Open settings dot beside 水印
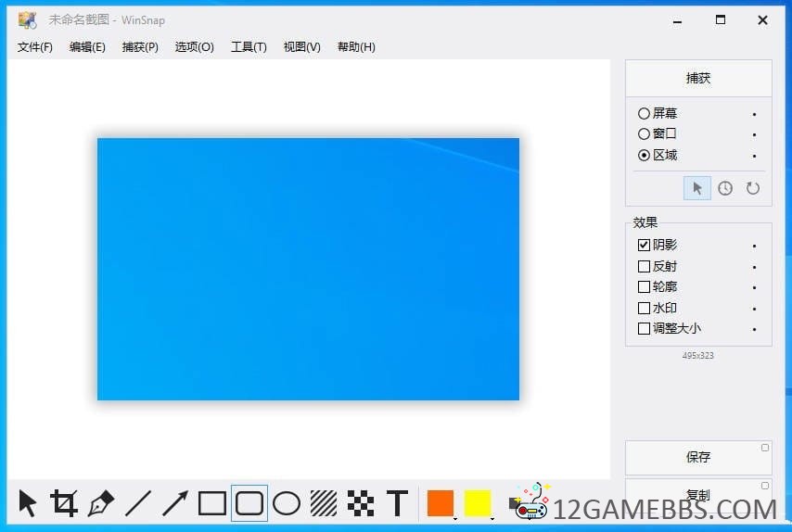Viewport: 792px width, 532px height. pos(754,309)
